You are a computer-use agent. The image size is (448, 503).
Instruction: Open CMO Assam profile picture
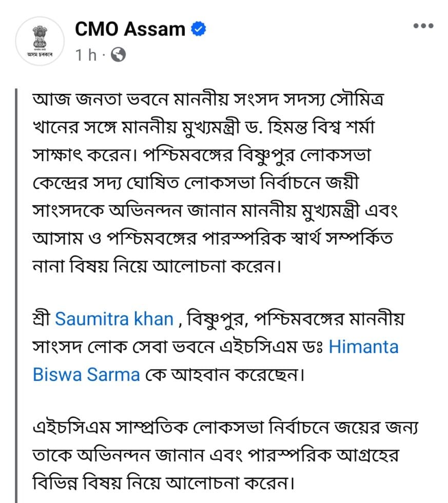pyautogui.click(x=40, y=41)
